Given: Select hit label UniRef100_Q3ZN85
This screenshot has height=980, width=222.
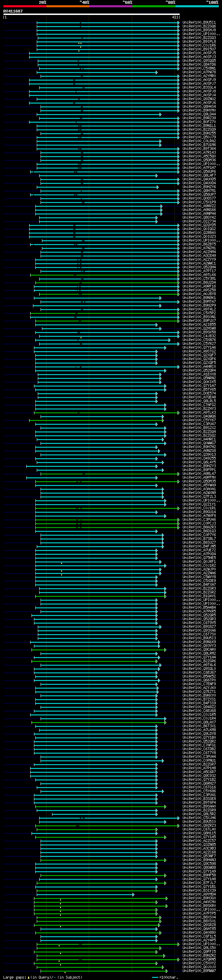Looking at the screenshot, I should coord(199,844).
